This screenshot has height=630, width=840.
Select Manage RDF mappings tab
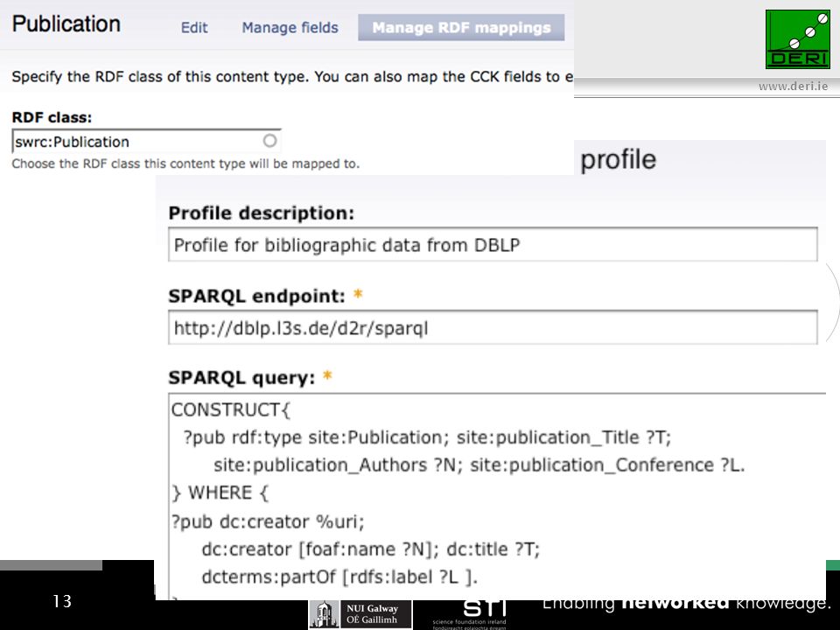tap(461, 28)
